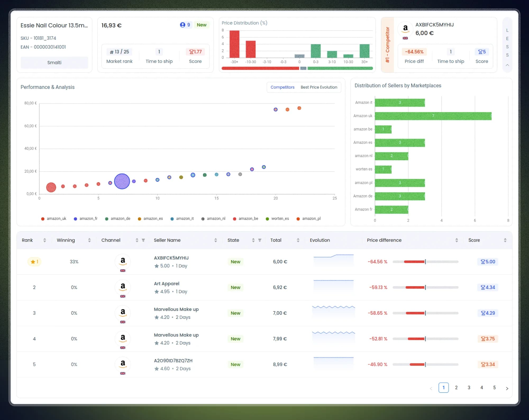The image size is (529, 420).
Task: Click the 3.75 score badge
Action: [488, 339]
